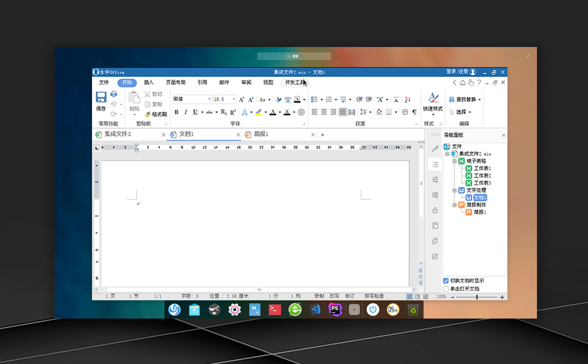588x364 pixels.
Task: Open the 查找替换 dropdown arrow
Action: coord(479,100)
